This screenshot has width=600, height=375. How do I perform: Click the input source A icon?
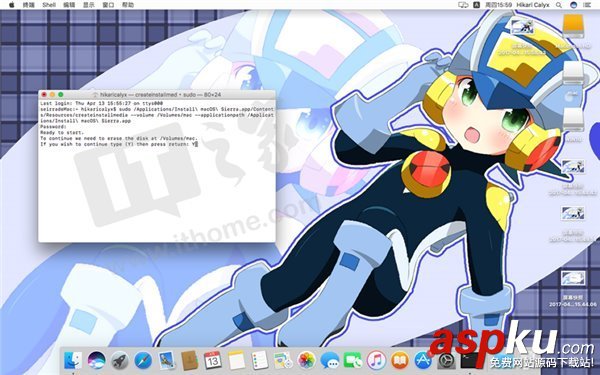476,5
